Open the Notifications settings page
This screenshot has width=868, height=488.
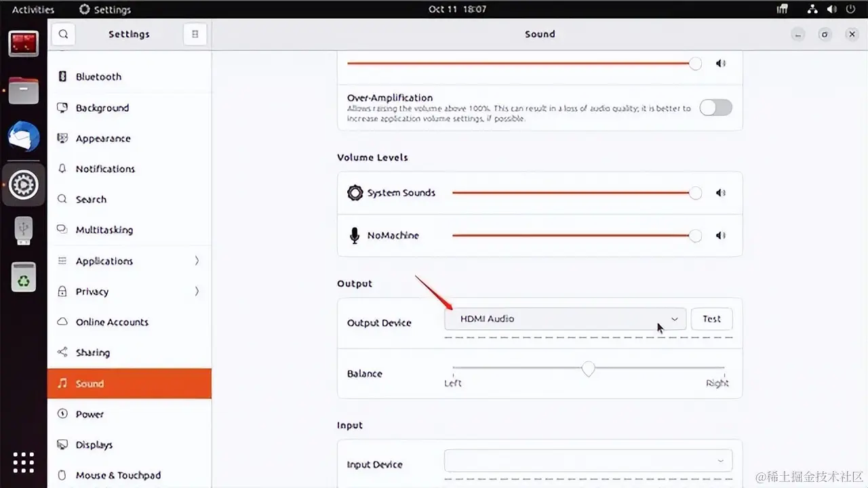(x=130, y=169)
